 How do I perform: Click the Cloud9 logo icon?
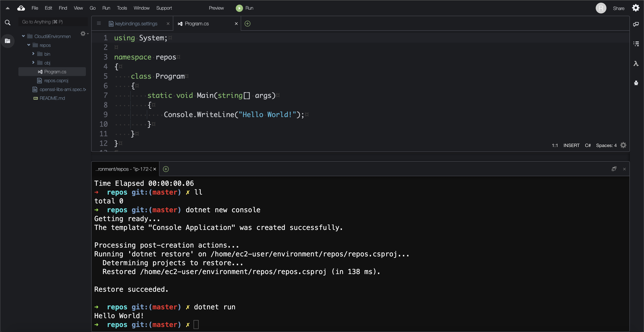click(21, 8)
